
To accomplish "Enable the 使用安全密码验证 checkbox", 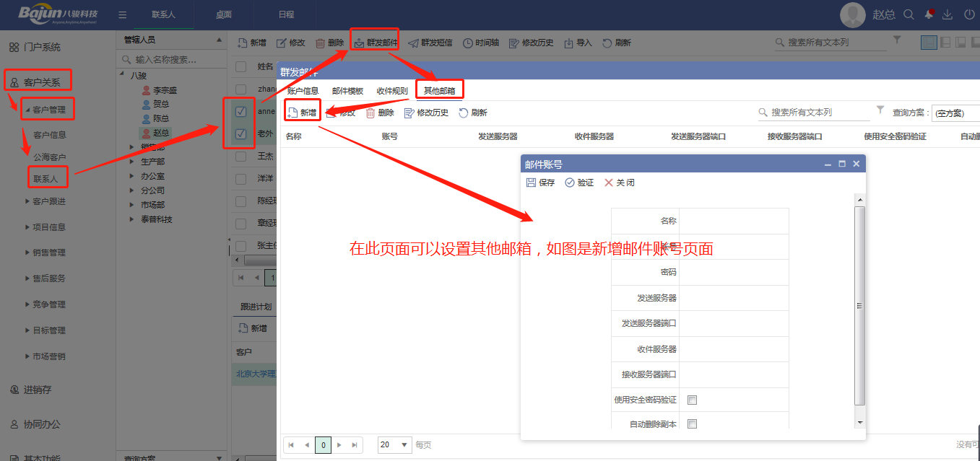I will click(x=692, y=400).
